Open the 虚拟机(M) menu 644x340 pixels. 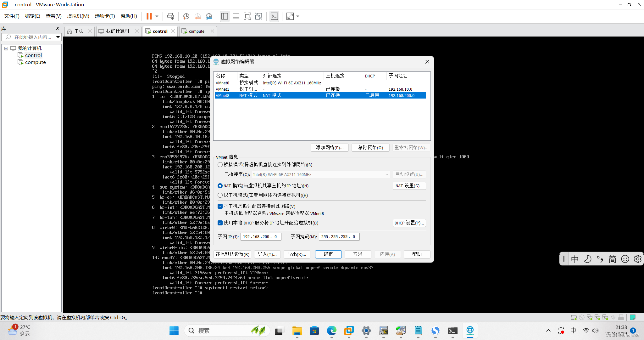point(78,16)
